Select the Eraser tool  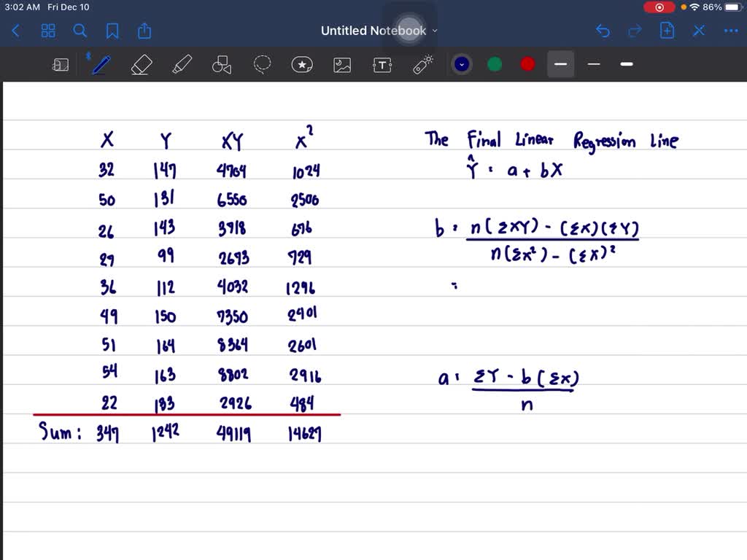[141, 64]
